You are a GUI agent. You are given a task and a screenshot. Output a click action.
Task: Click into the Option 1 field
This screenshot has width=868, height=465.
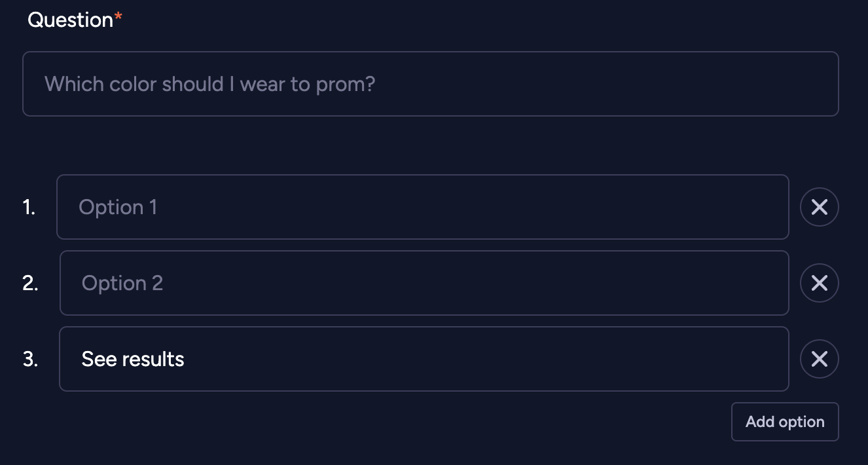pyautogui.click(x=423, y=207)
